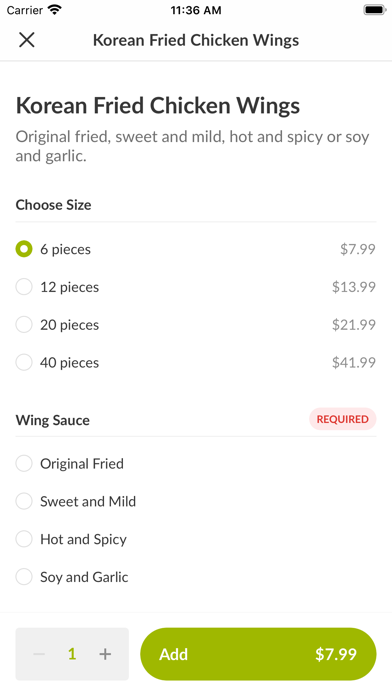Tap the minus quantity icon

click(x=39, y=654)
